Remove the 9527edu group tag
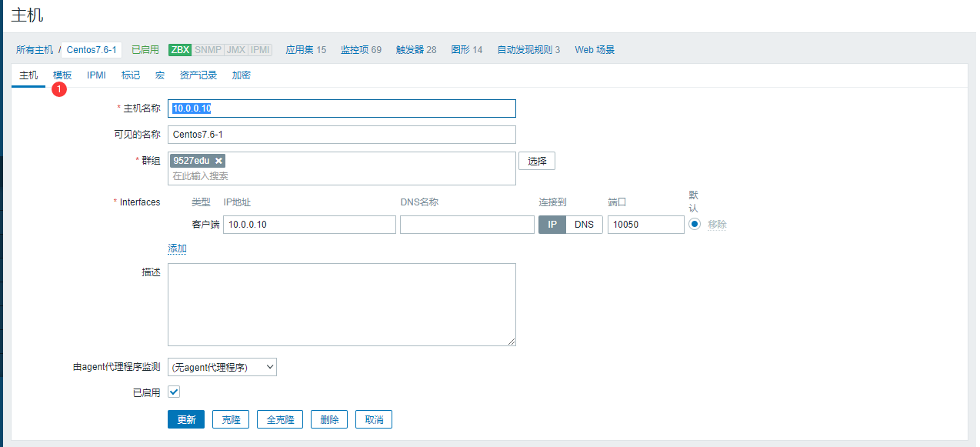 pos(219,161)
